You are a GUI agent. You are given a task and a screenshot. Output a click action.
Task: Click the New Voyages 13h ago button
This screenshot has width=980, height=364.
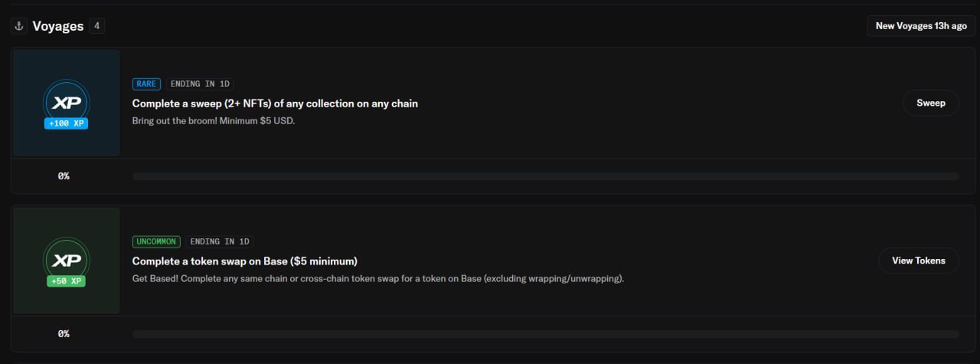click(x=921, y=26)
